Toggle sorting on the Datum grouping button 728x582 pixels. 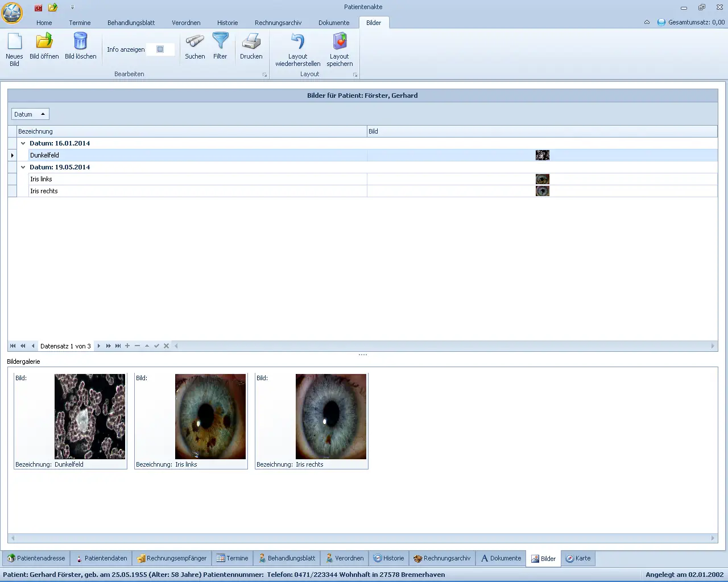pos(30,114)
